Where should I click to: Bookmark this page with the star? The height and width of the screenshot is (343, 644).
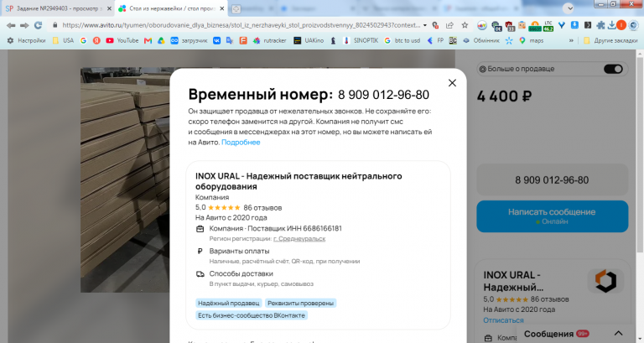tap(465, 25)
